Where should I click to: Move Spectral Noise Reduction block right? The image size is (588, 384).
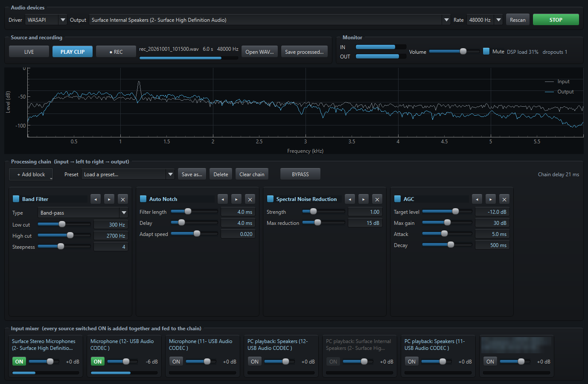point(364,199)
